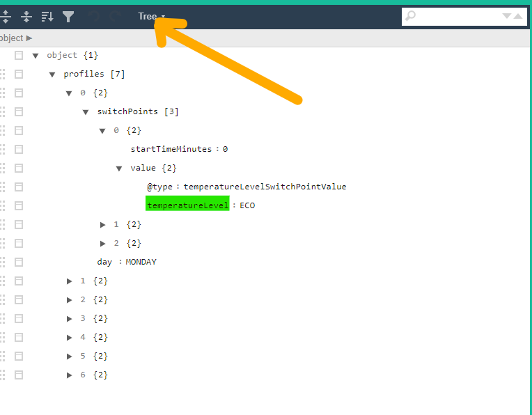
Task: Open action menu for switchPoints row
Action: 19,111
